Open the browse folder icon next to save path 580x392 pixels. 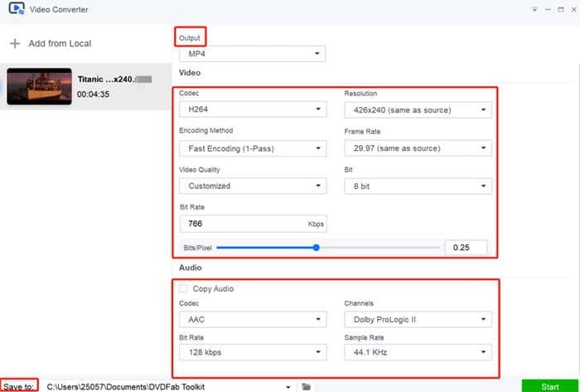(x=307, y=386)
